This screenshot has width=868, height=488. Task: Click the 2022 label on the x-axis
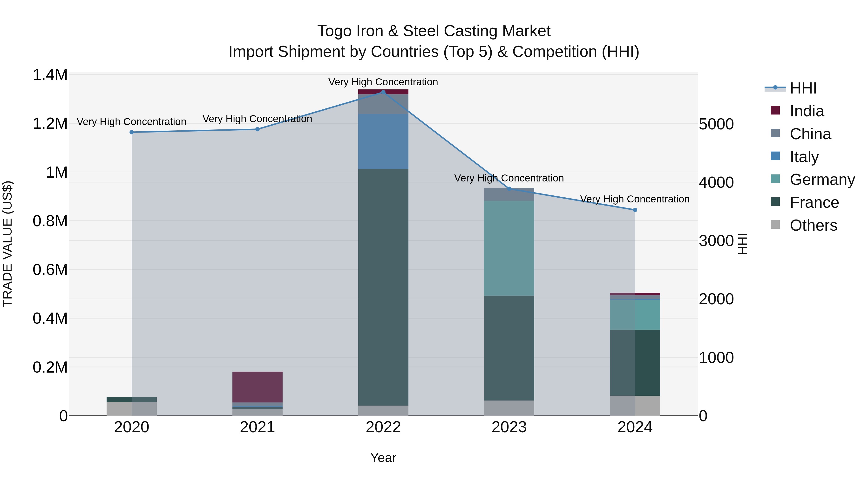click(383, 427)
